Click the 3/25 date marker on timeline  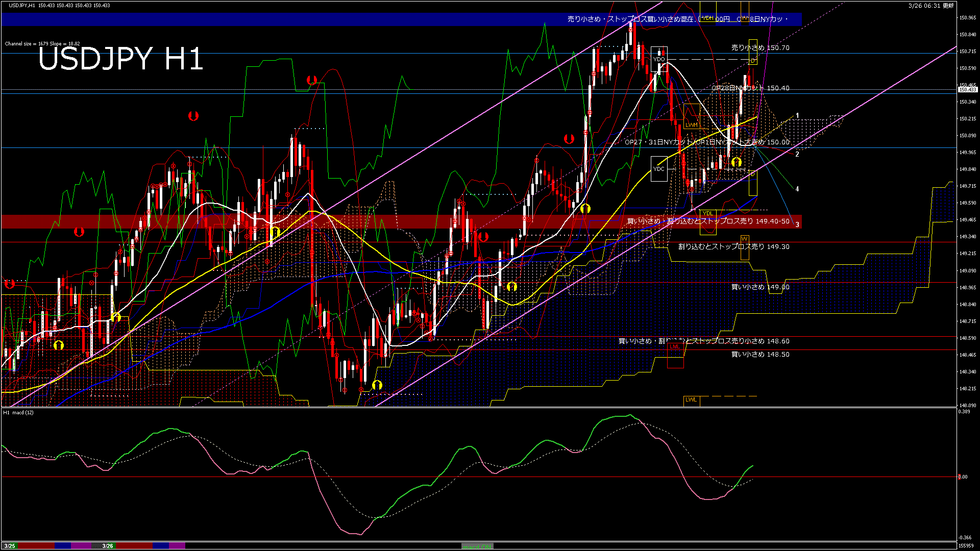pyautogui.click(x=10, y=546)
